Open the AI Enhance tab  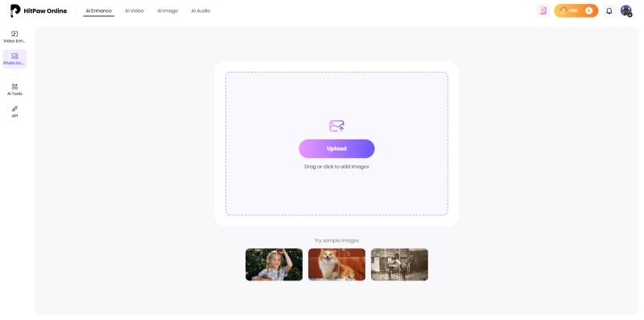tap(98, 10)
